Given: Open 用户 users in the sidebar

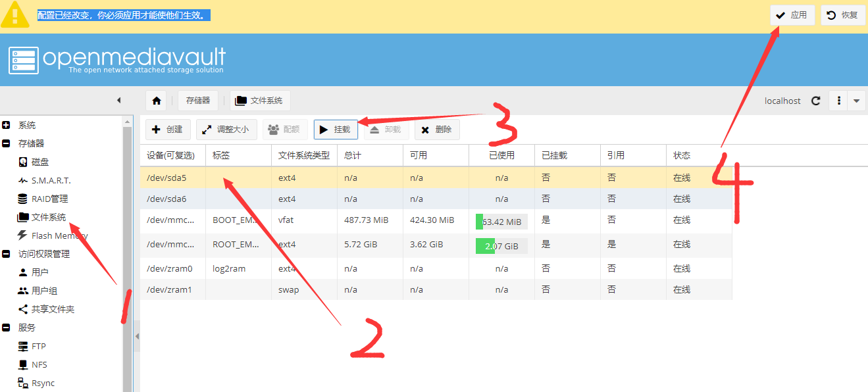Looking at the screenshot, I should coord(39,272).
